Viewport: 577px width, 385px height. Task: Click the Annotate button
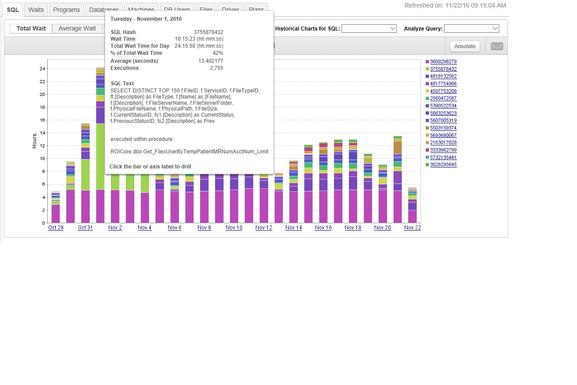point(465,46)
